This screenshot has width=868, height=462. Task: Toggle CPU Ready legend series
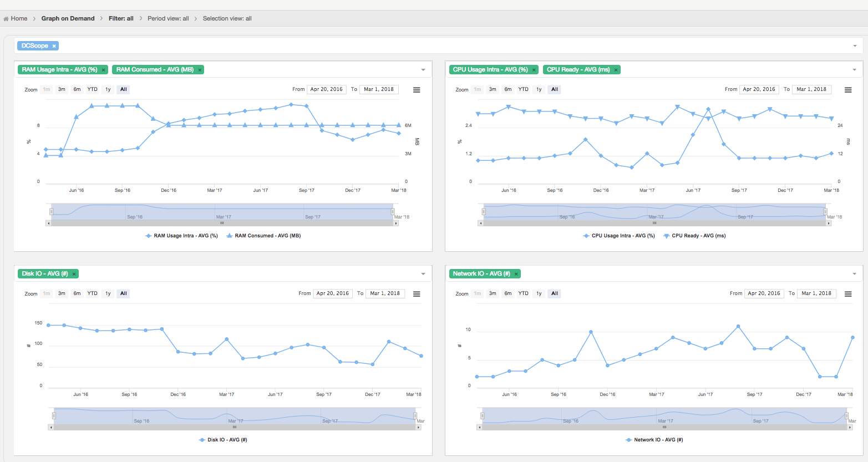click(x=694, y=236)
